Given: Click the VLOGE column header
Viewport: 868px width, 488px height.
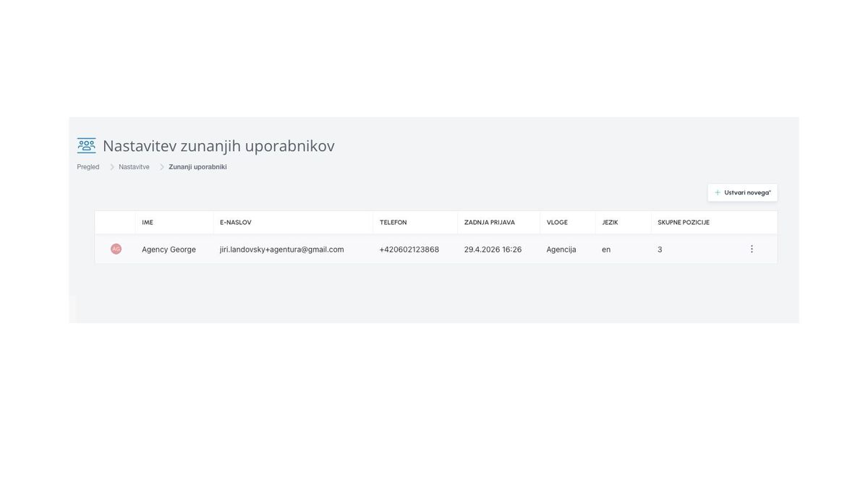Looking at the screenshot, I should (x=557, y=223).
